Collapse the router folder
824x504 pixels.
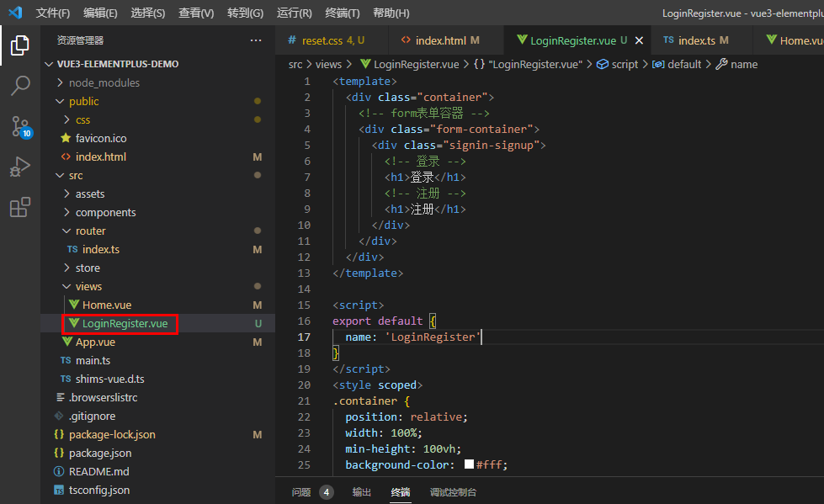coord(66,231)
